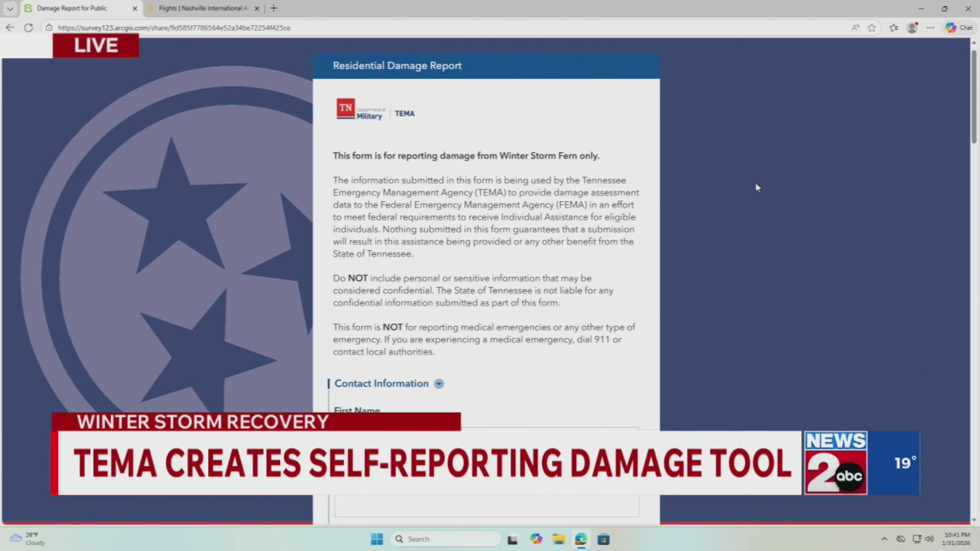The height and width of the screenshot is (551, 980).
Task: Click the TN Department of Military logo
Action: tap(361, 109)
